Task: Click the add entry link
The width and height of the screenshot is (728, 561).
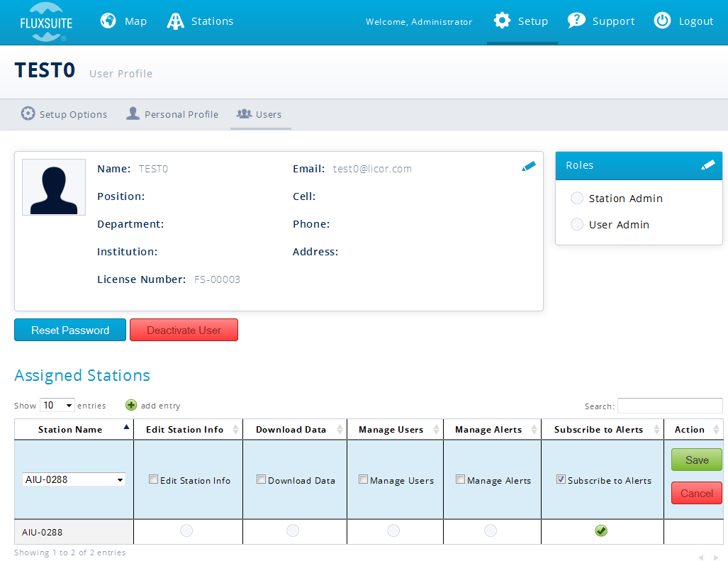Action: pyautogui.click(x=160, y=406)
